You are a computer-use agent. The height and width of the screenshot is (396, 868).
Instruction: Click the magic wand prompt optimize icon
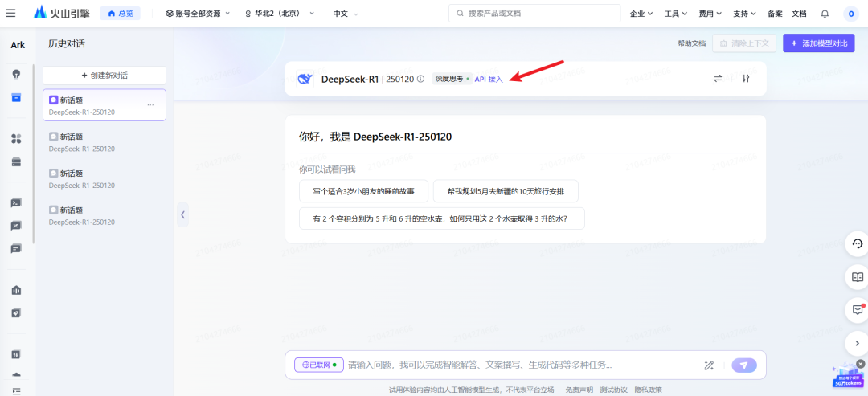(x=709, y=365)
